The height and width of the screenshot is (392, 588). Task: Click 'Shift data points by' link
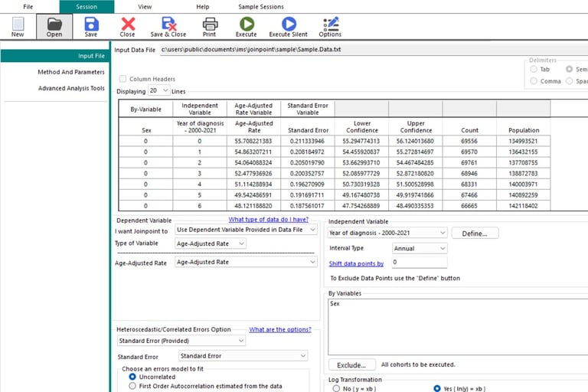[x=356, y=263]
